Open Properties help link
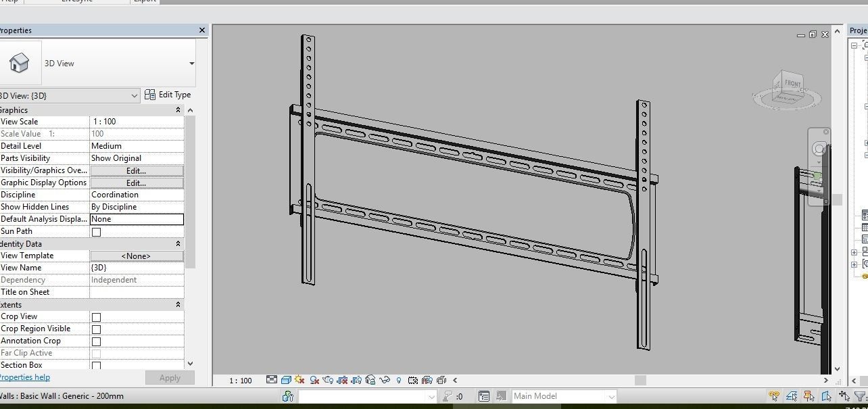Image resolution: width=868 pixels, height=409 pixels. [x=25, y=377]
